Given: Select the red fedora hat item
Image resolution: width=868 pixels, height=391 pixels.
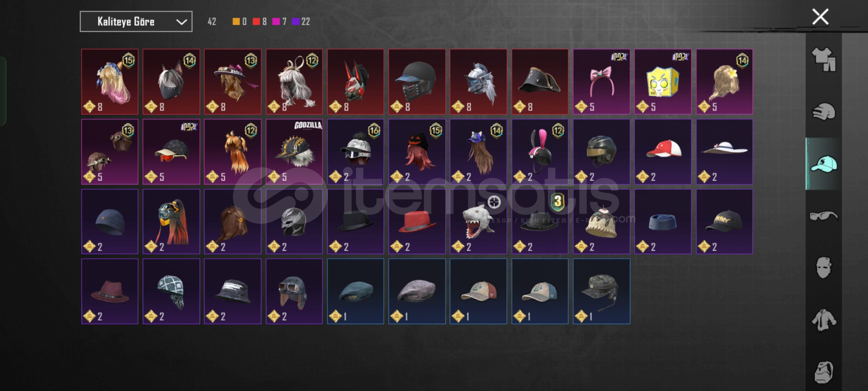Looking at the screenshot, I should tap(417, 222).
